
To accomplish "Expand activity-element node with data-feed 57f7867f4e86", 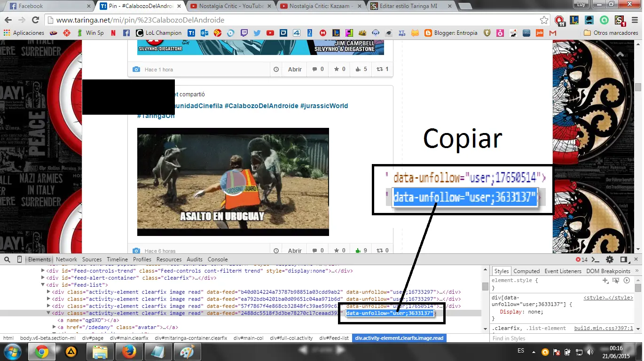I will (48, 306).
